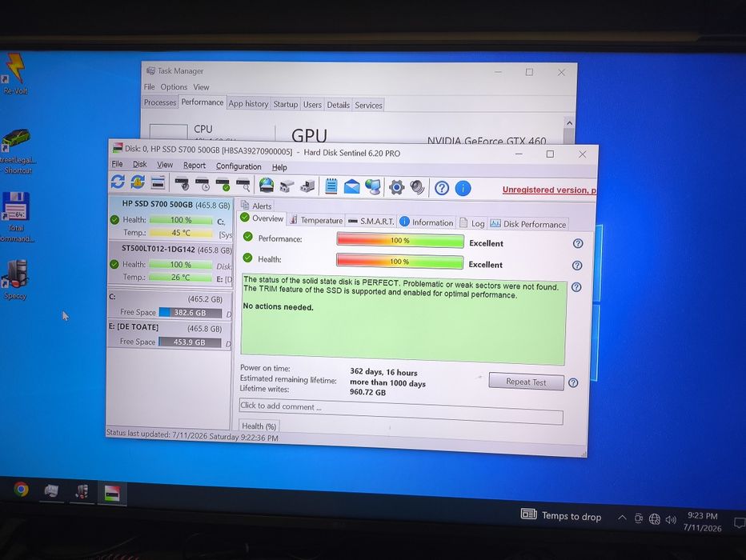Switch to the Log tab
The height and width of the screenshot is (560, 746).
472,223
